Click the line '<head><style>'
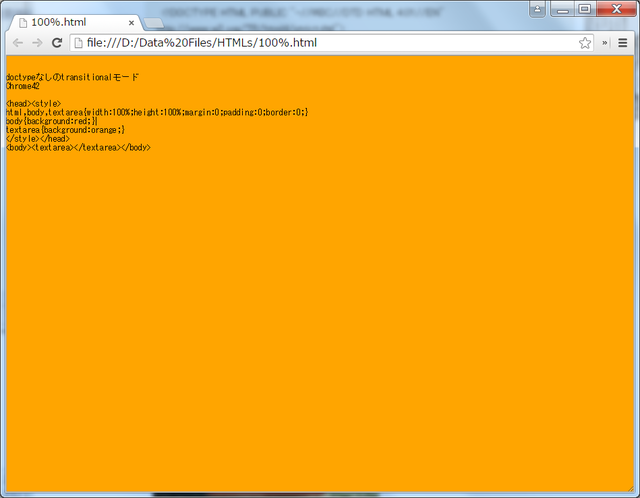Screen dimensions: 640x498 tap(33, 104)
